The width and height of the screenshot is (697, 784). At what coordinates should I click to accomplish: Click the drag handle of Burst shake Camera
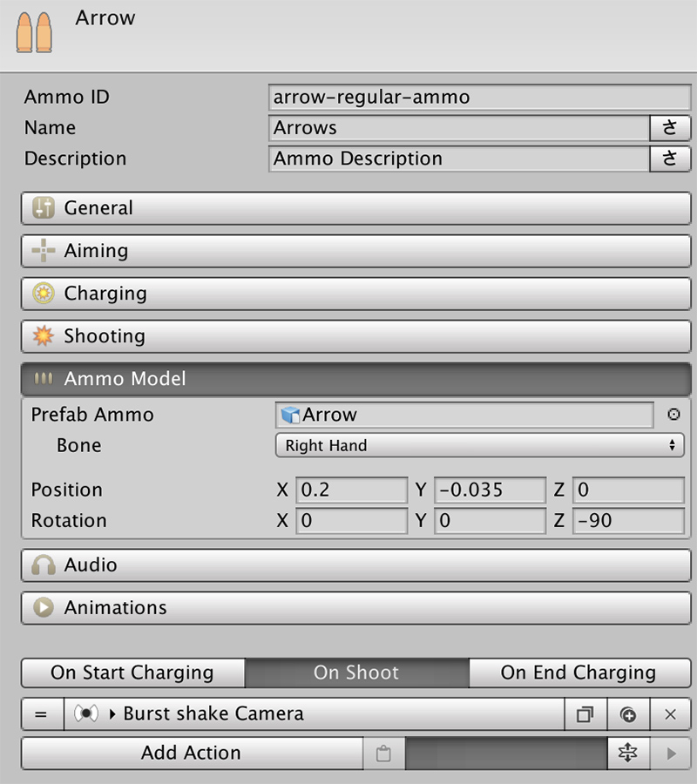coord(42,714)
